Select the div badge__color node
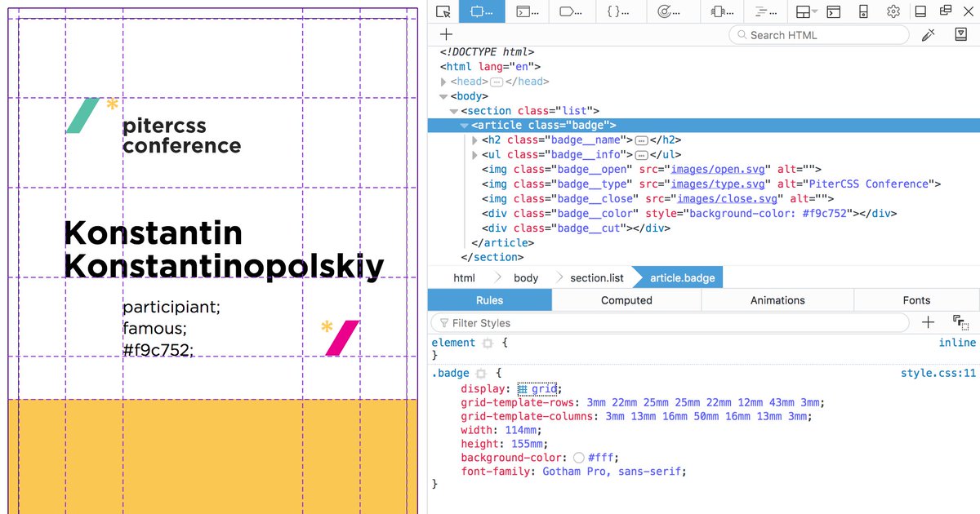 pos(689,214)
